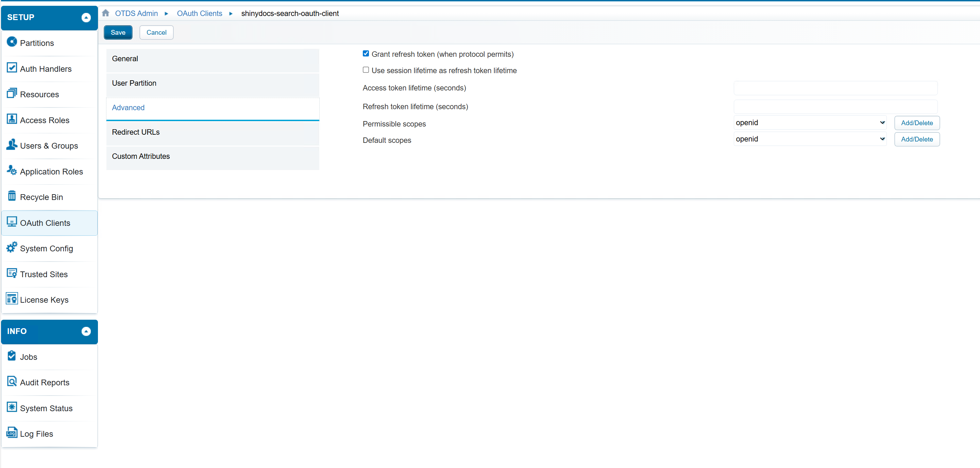Click the Users & Groups icon
Viewport: 980px width, 468px height.
[x=12, y=145]
